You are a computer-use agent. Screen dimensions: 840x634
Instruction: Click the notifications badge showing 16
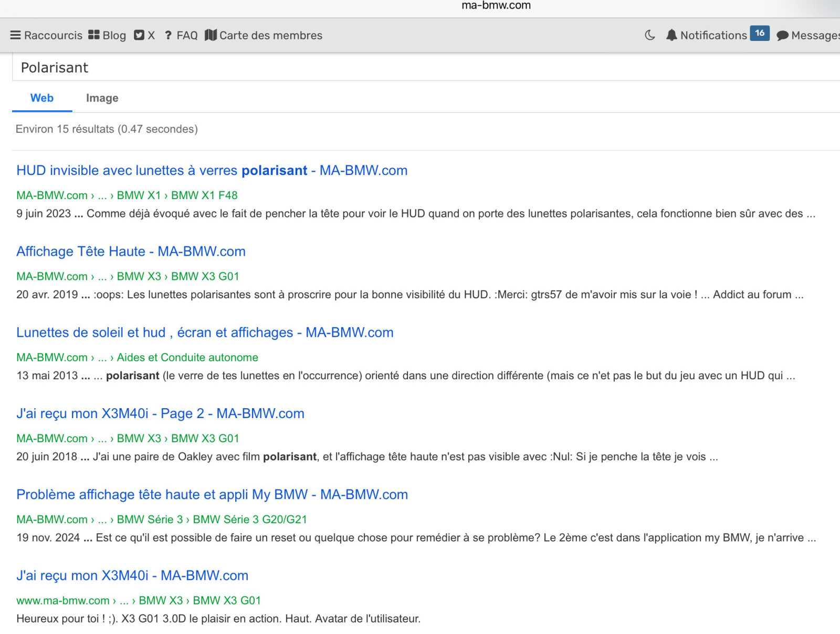tap(760, 33)
